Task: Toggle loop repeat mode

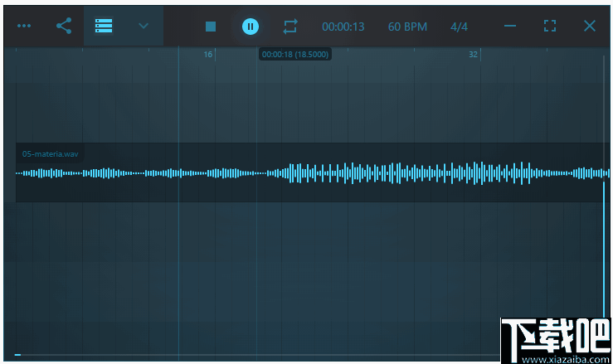Action: pos(290,27)
